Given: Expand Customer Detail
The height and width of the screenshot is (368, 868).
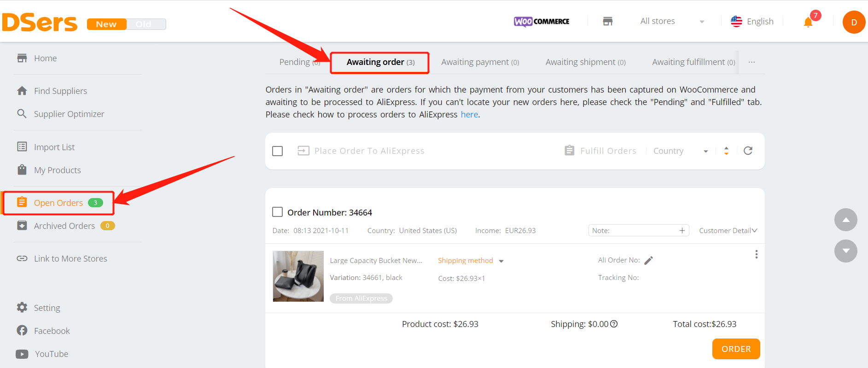Looking at the screenshot, I should tap(728, 230).
